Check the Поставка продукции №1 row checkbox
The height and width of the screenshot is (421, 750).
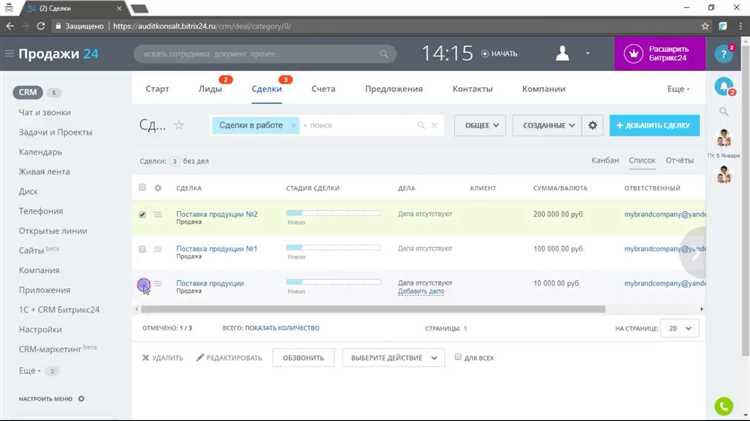(x=142, y=249)
